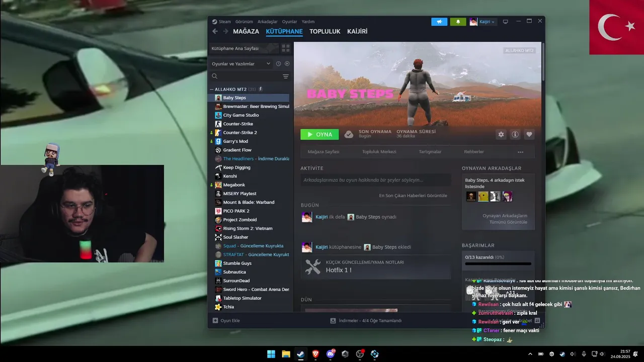Go forward with the right arrow
644x362 pixels.
(225, 31)
